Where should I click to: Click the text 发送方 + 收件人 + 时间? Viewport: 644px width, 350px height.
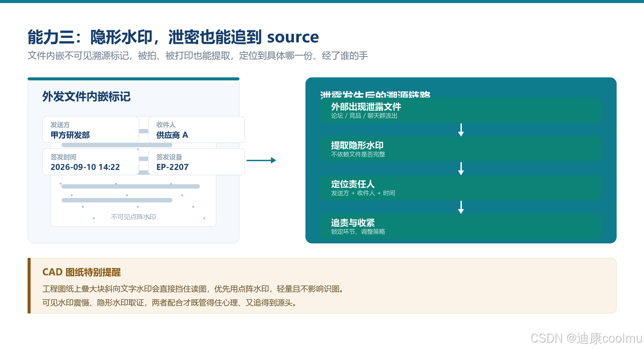[x=363, y=193]
